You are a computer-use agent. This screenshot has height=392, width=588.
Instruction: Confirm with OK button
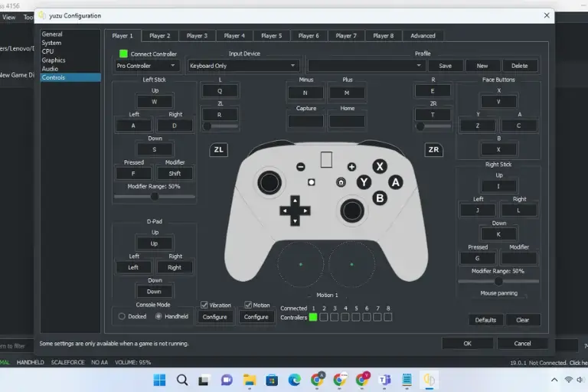tap(467, 343)
